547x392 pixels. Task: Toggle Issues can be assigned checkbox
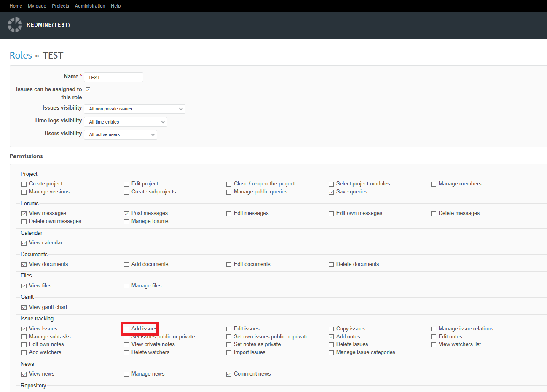[88, 90]
